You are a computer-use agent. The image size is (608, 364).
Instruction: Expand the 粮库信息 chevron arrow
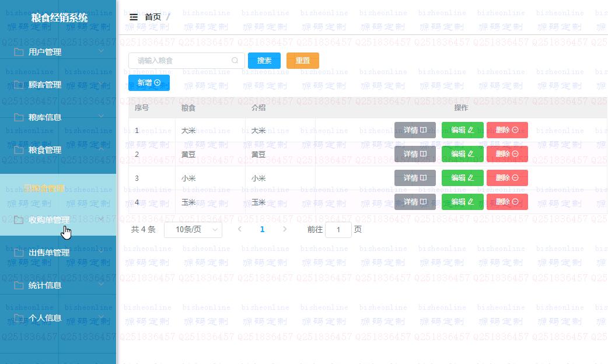(101, 116)
